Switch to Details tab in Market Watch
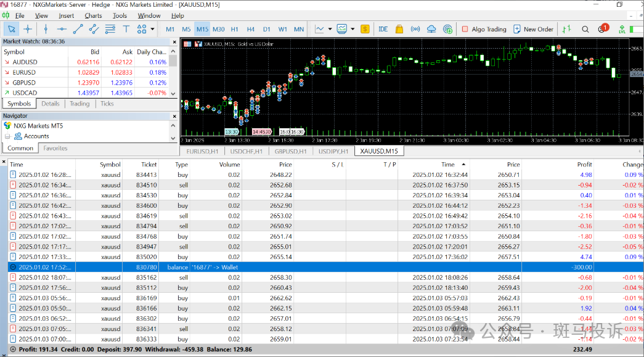The height and width of the screenshot is (357, 644). tap(51, 104)
